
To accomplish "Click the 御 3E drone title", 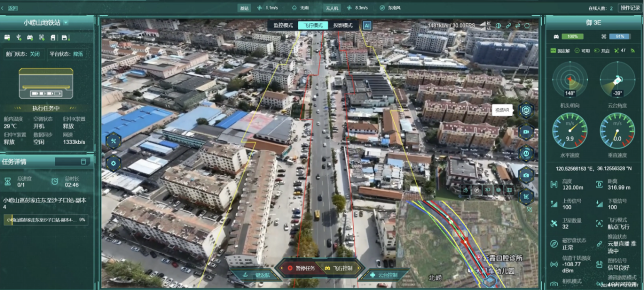I will pyautogui.click(x=594, y=23).
